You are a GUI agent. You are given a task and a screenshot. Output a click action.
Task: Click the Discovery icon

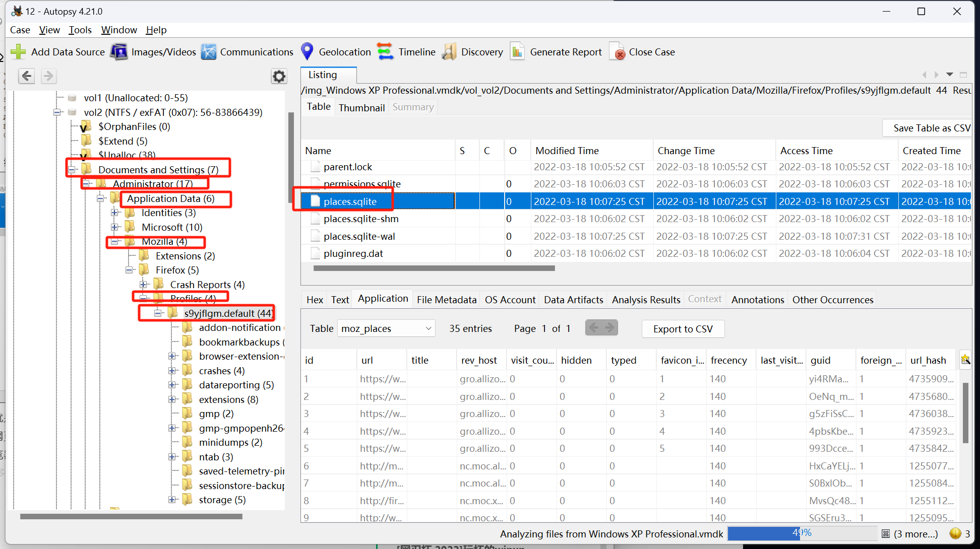[449, 52]
